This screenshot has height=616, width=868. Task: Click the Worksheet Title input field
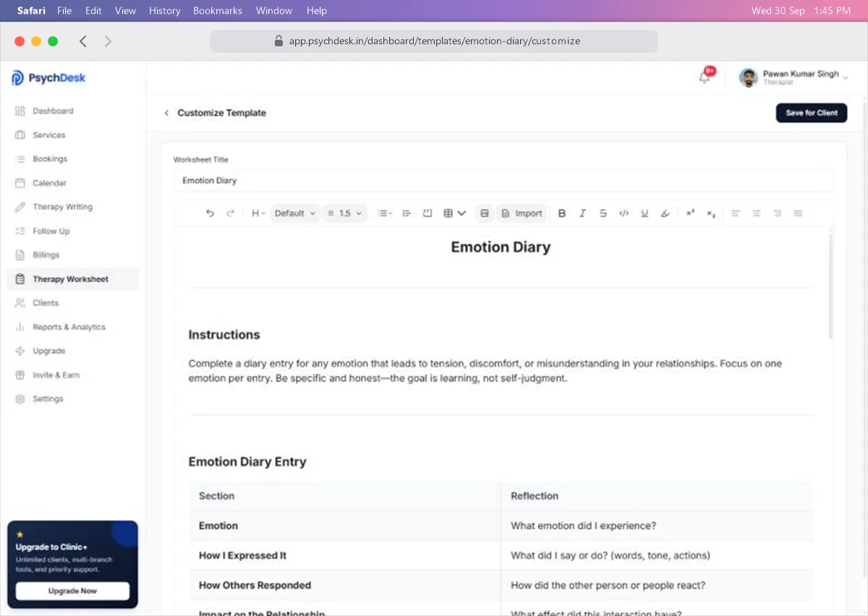coord(503,181)
